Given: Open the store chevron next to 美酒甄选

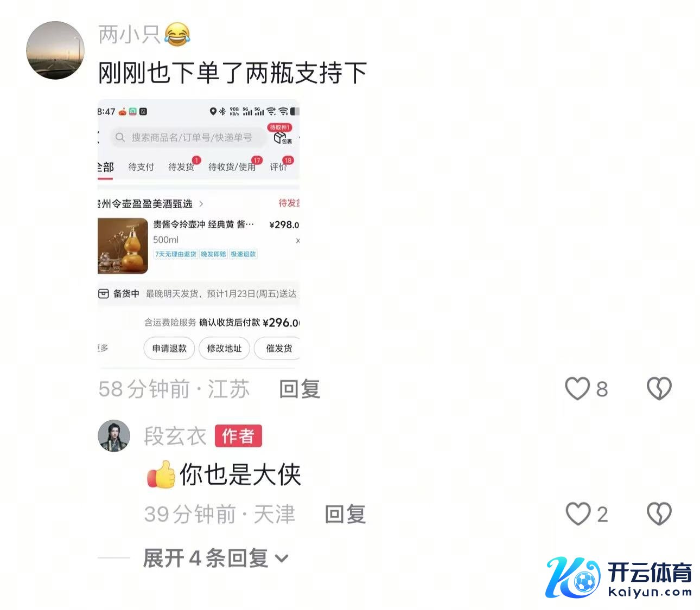Looking at the screenshot, I should coord(201,204).
